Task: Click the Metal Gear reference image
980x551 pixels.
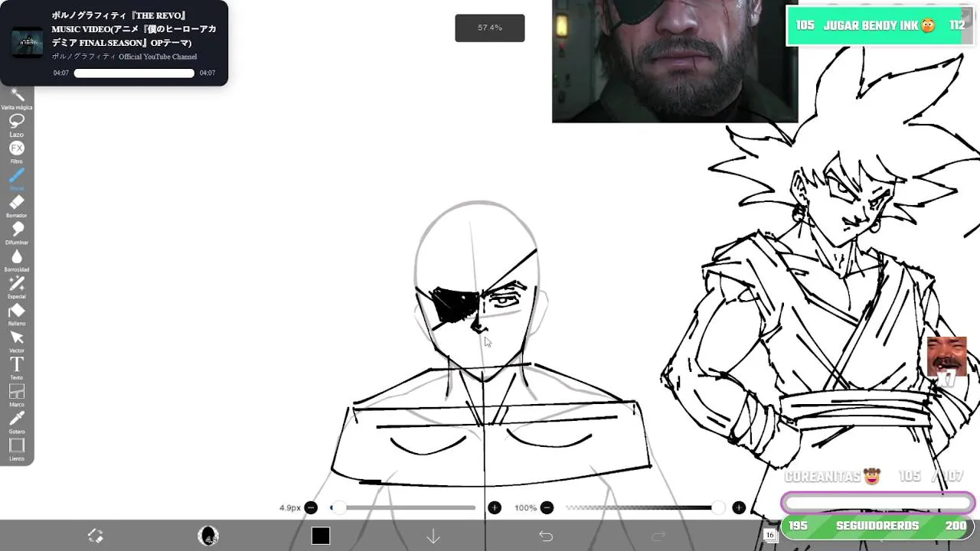Action: tap(675, 61)
